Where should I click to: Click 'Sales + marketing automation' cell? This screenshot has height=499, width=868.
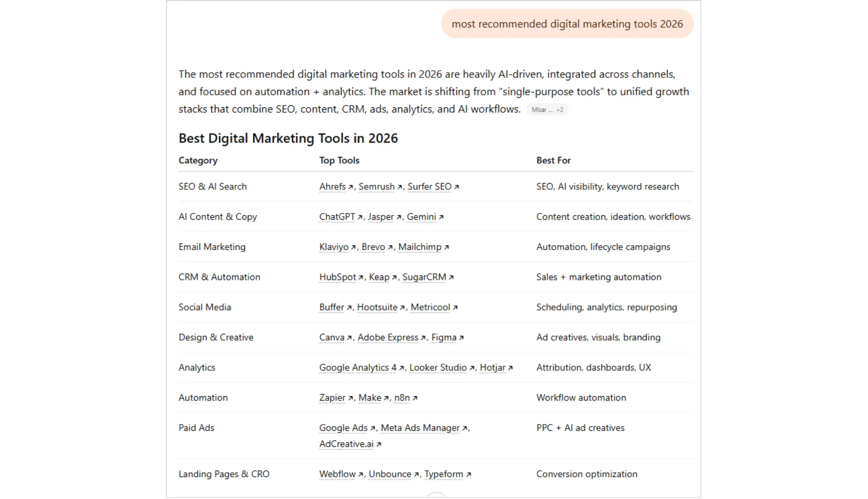click(x=599, y=277)
